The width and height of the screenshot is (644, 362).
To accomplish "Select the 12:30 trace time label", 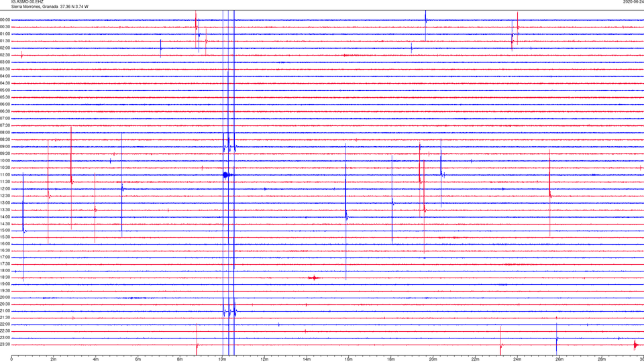I will click(x=5, y=196).
